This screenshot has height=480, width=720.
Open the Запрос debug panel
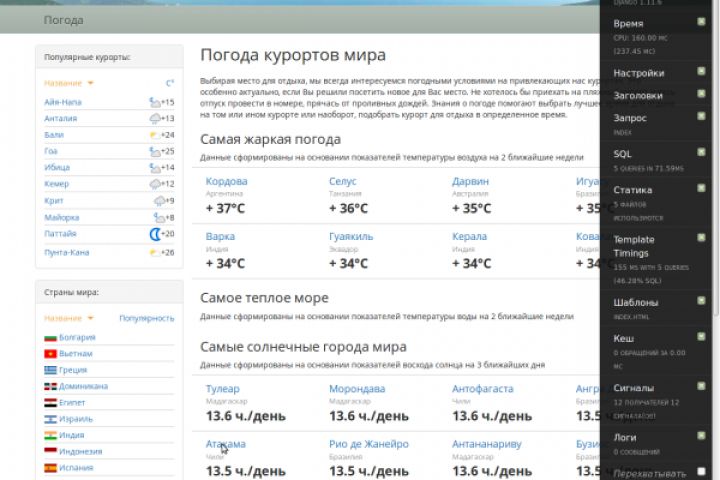[x=630, y=118]
